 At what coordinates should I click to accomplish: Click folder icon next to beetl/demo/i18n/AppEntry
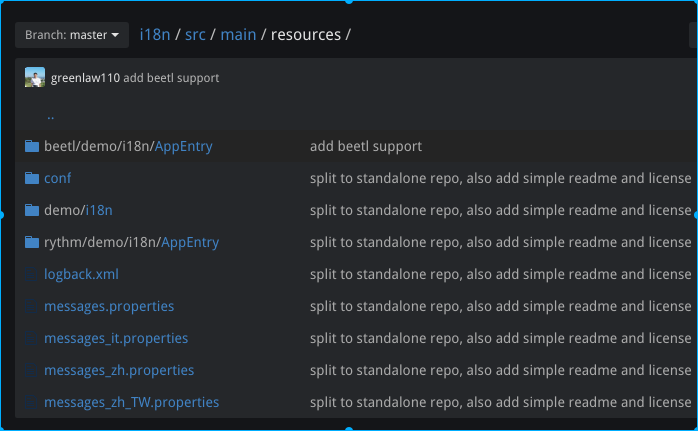click(x=32, y=146)
